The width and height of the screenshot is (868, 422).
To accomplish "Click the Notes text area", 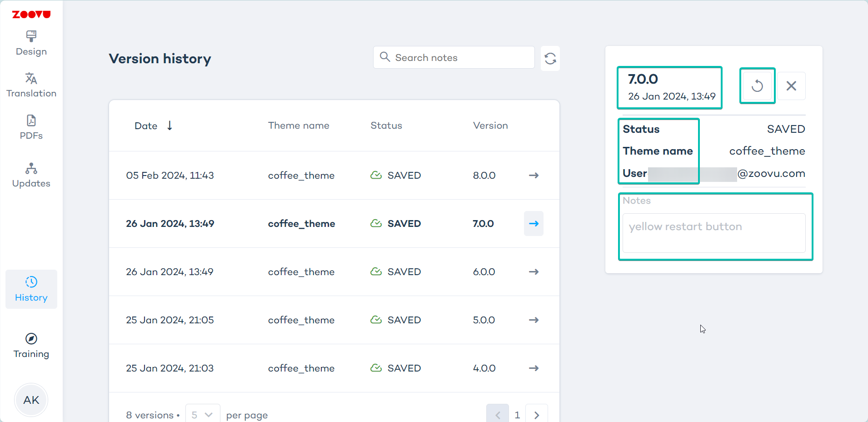I will point(713,233).
